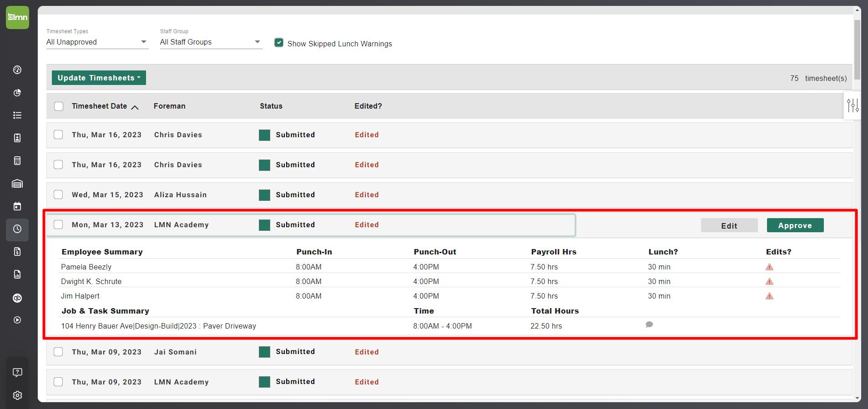Open the help chat icon in sidebar

(x=17, y=373)
